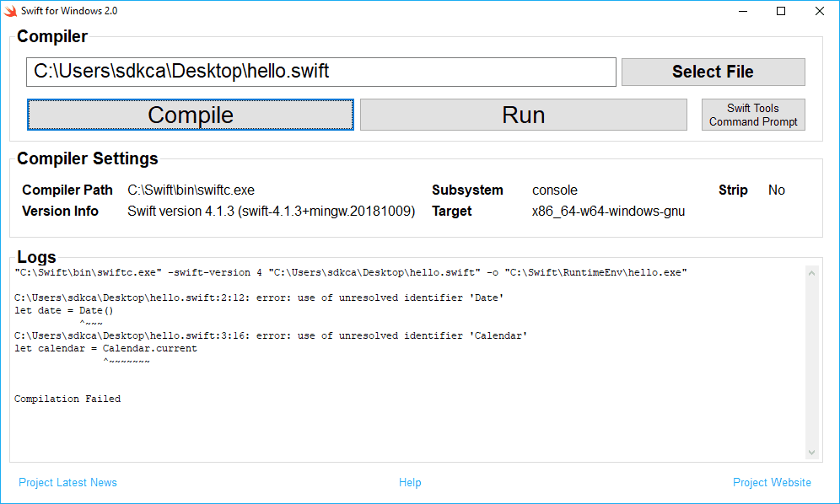Minimize the Swift for Windows window
Screen dimensions: 840x504
click(742, 11)
